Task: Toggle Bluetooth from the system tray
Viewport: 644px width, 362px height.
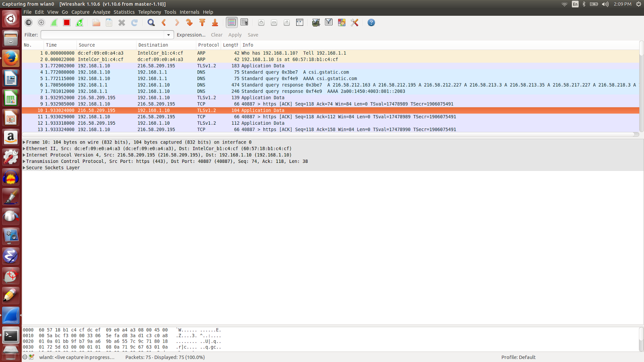Action: point(584,4)
